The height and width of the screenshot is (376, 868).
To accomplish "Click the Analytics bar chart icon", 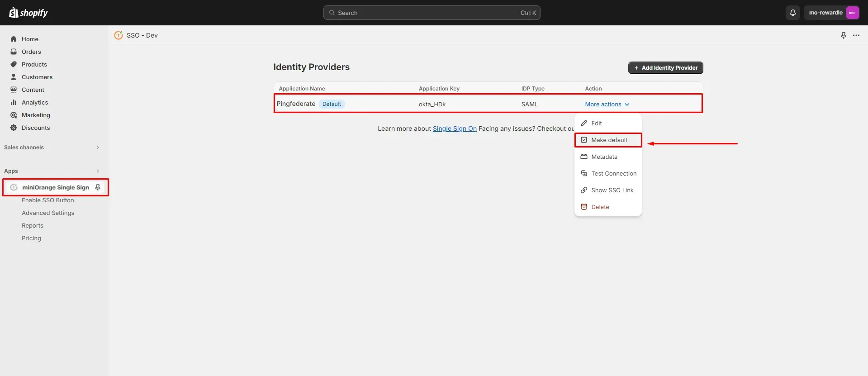I will pyautogui.click(x=14, y=102).
